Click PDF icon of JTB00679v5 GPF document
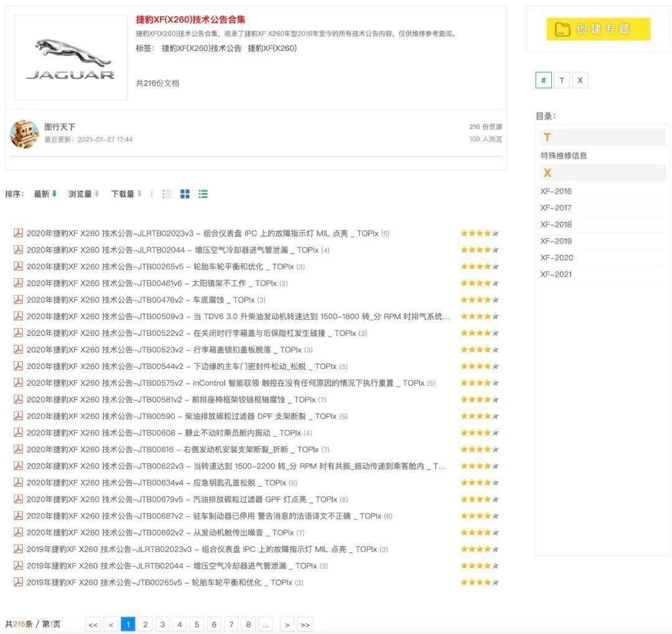This screenshot has height=634, width=672. (x=18, y=499)
